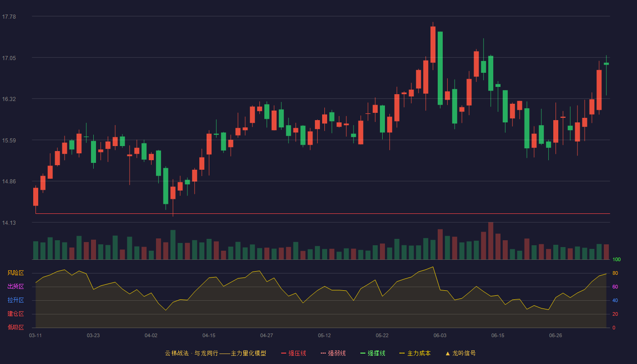Click the 06-26 date axis label
The width and height of the screenshot is (637, 364).
556,335
